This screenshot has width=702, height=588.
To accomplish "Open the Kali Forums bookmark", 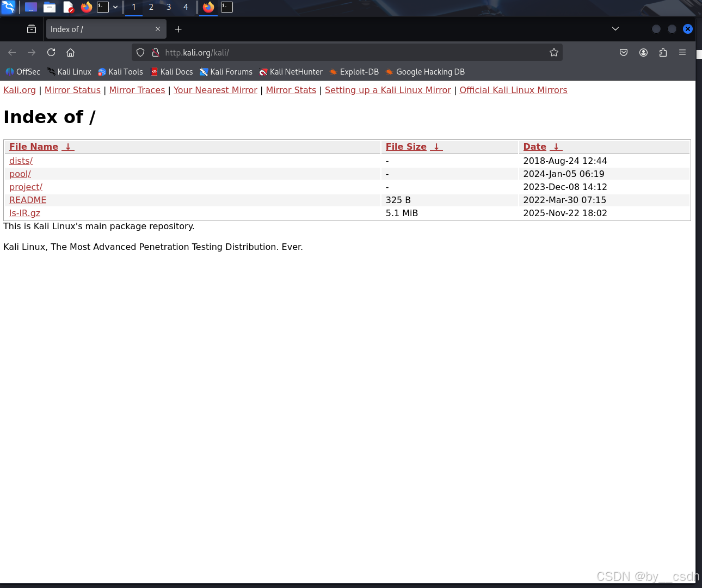I will (226, 72).
